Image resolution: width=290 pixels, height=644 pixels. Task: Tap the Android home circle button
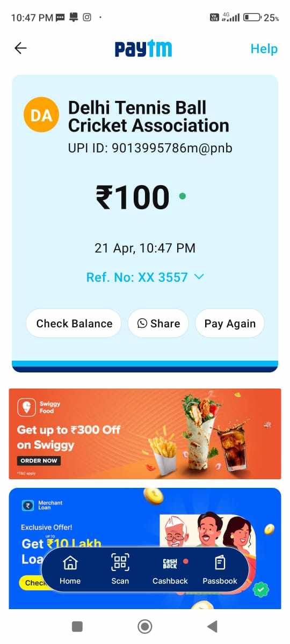click(144, 626)
